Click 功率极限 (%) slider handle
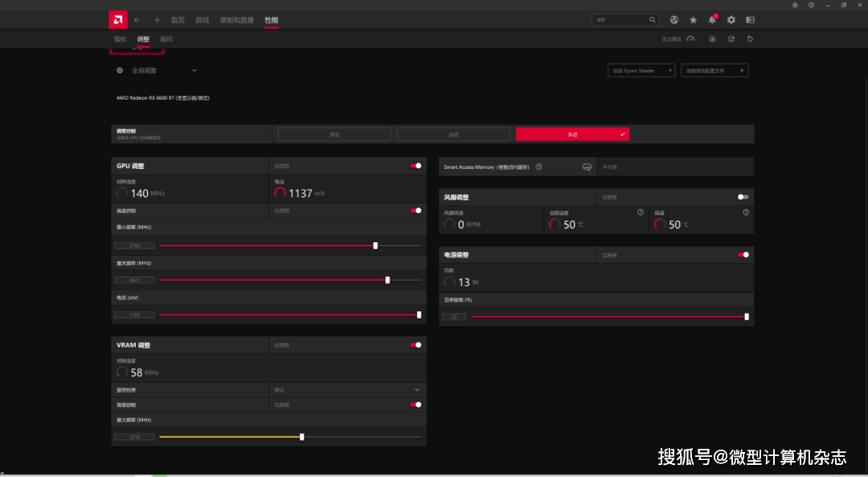The width and height of the screenshot is (868, 477). pyautogui.click(x=747, y=317)
